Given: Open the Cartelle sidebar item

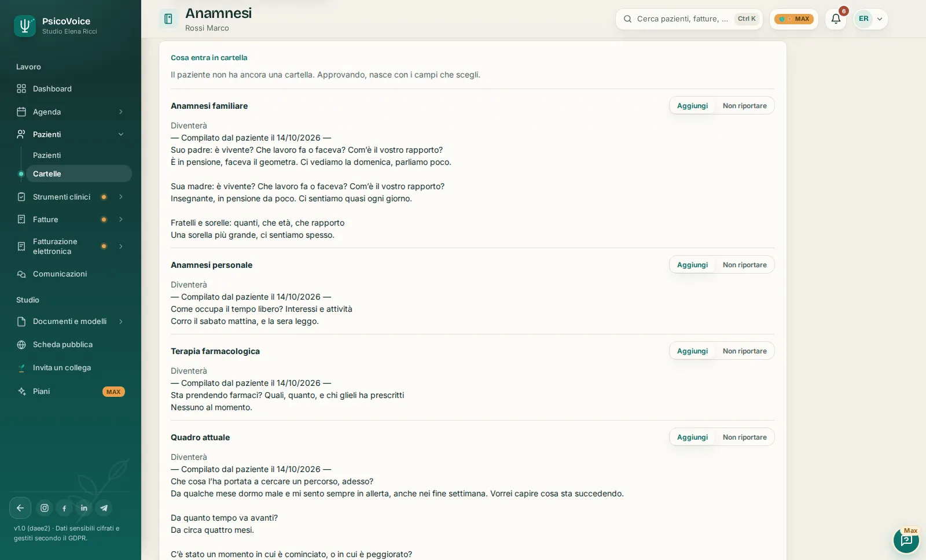Looking at the screenshot, I should (x=79, y=174).
